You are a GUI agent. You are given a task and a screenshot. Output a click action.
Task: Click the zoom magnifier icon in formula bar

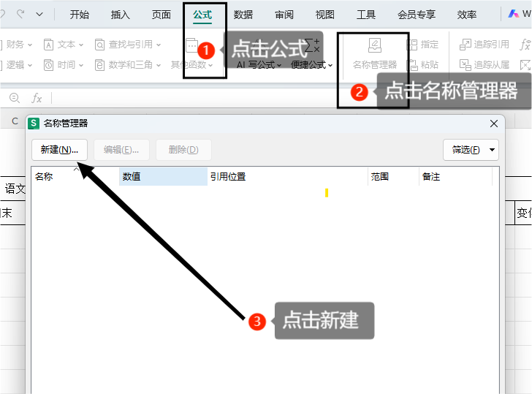(15, 98)
